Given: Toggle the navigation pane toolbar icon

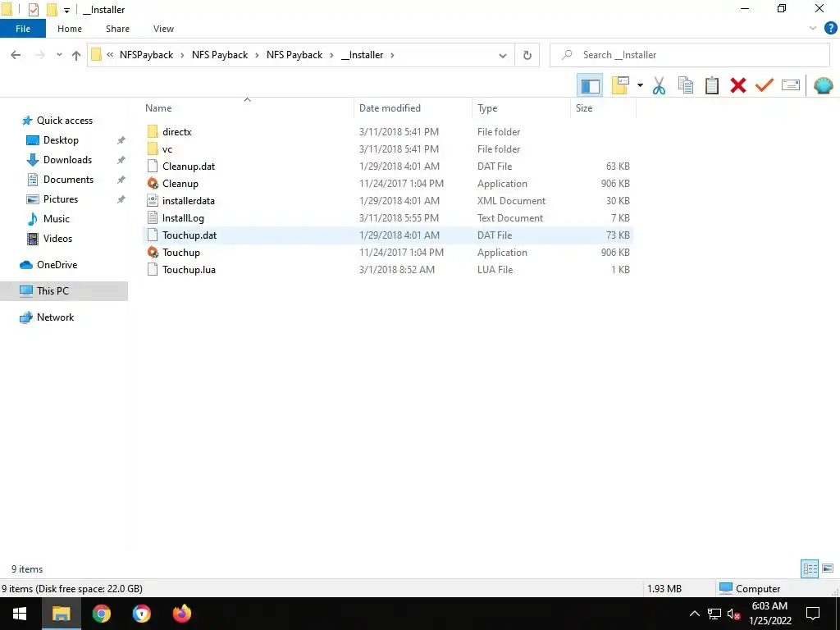Looking at the screenshot, I should click(x=590, y=85).
